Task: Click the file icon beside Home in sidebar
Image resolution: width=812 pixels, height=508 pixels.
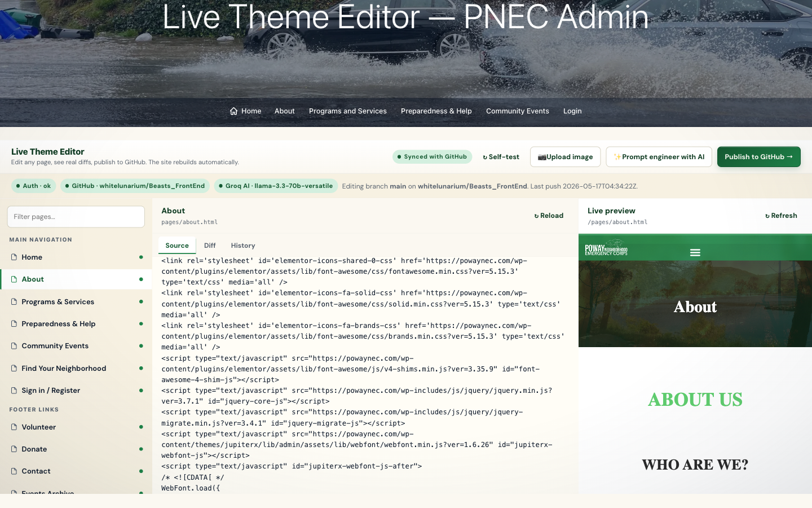Action: click(14, 257)
